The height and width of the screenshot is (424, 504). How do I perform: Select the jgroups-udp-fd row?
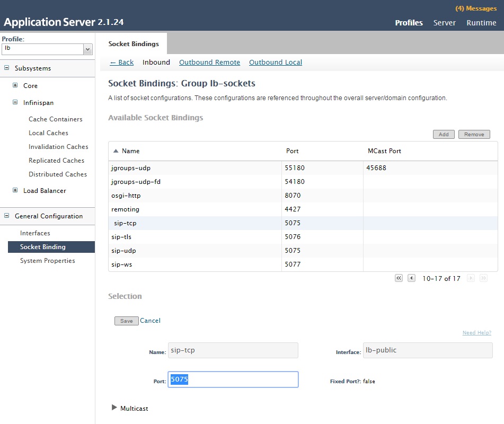[x=303, y=182]
